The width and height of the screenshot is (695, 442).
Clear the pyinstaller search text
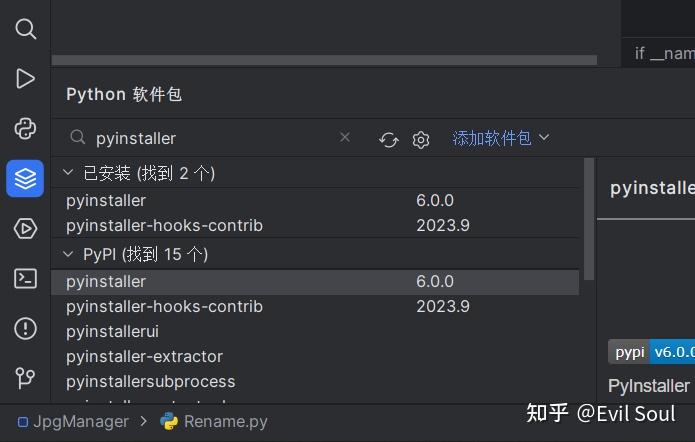345,137
